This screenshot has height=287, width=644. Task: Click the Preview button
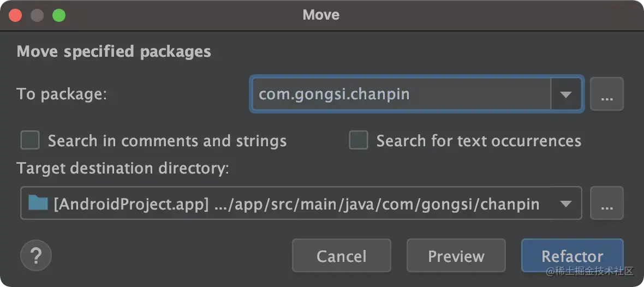pyautogui.click(x=456, y=255)
